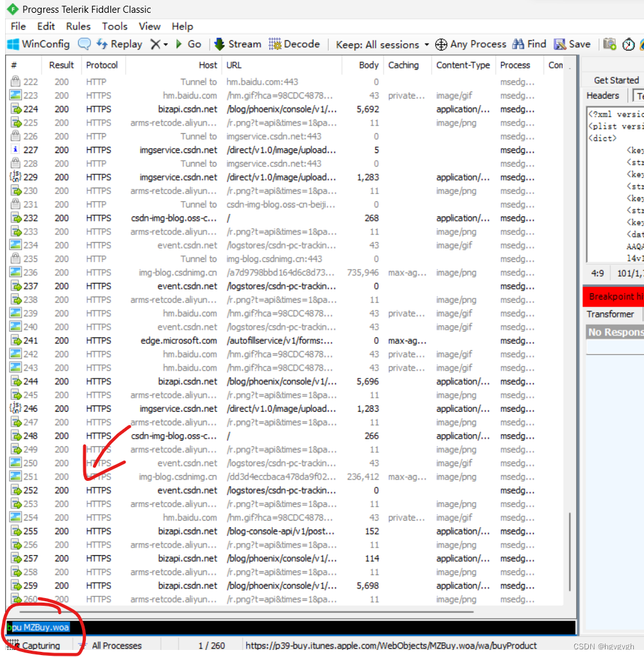
Task: Click the comment speech bubble icon
Action: tap(85, 44)
